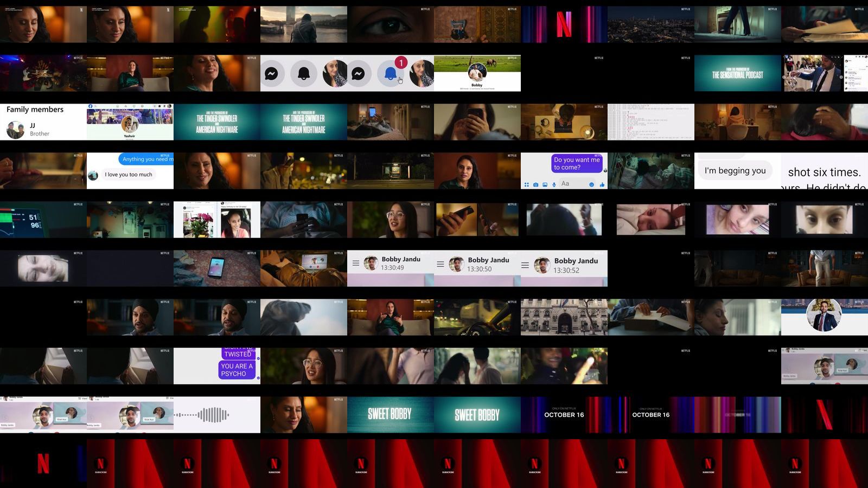Click the blue bell with red badge
868x488 pixels.
point(391,73)
